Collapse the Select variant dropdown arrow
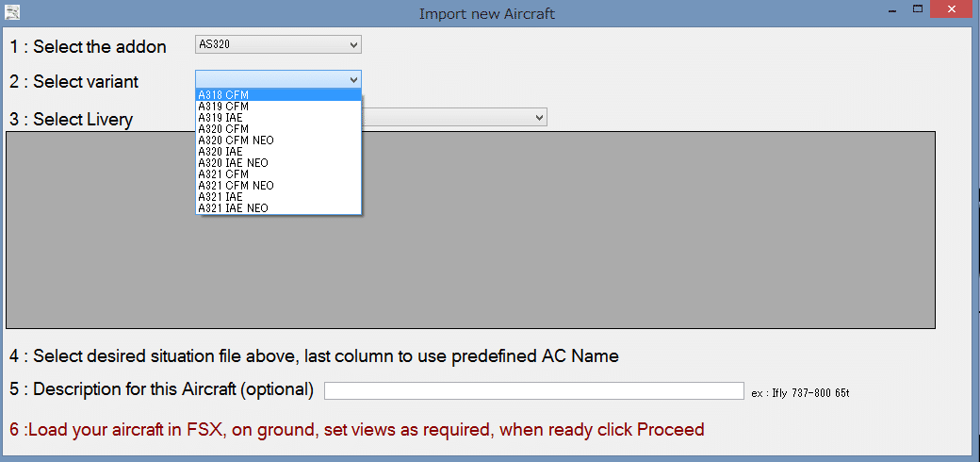 tap(353, 80)
